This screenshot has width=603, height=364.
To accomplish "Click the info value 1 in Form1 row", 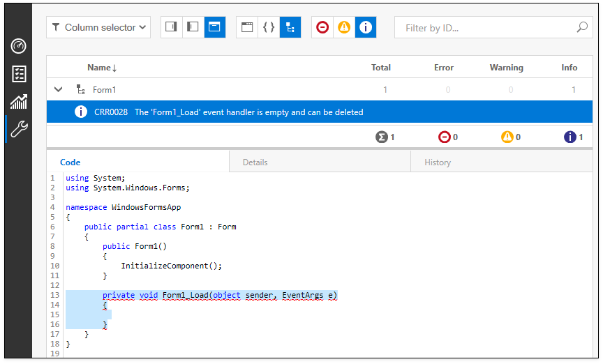I will click(x=574, y=89).
